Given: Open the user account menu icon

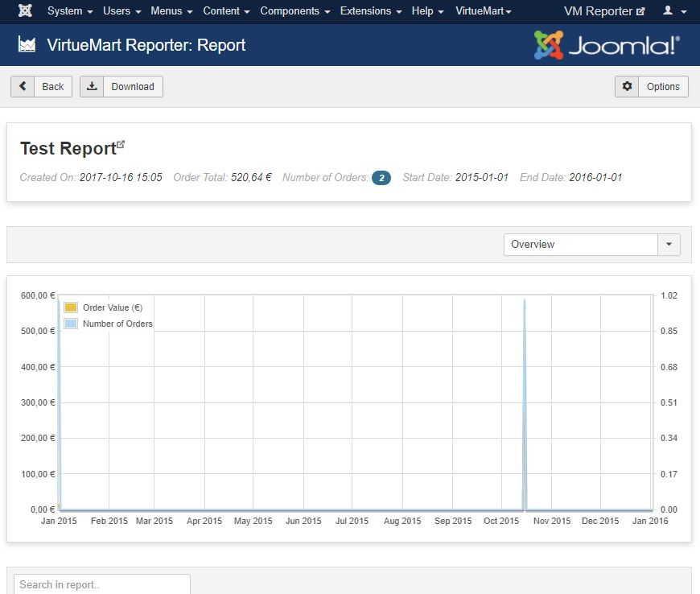Looking at the screenshot, I should [674, 11].
